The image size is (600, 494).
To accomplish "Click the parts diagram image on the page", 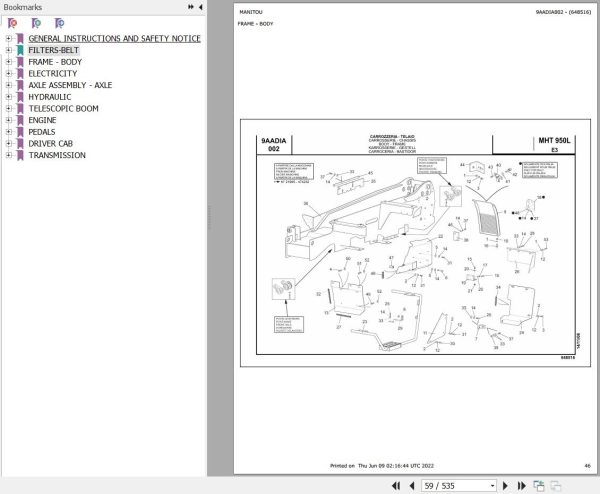I will pos(415,243).
